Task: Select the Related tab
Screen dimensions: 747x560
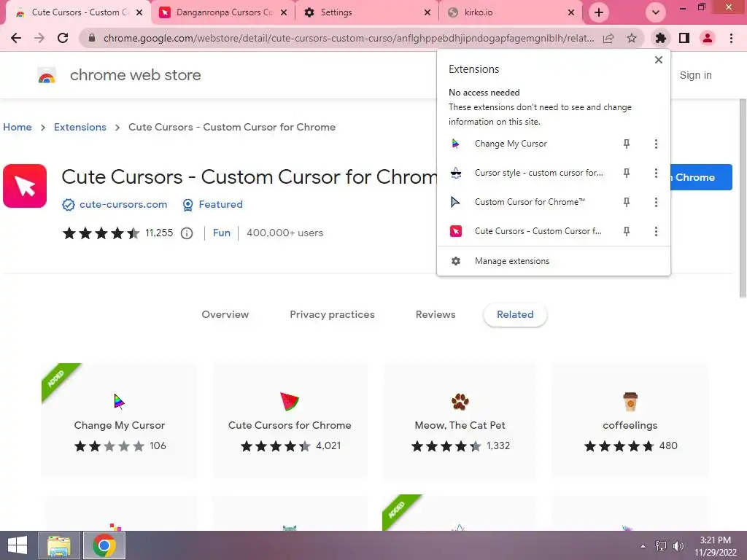Action: (x=515, y=315)
